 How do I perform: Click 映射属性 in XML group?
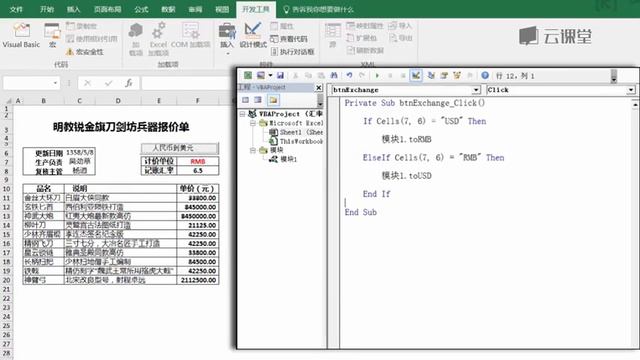point(365,26)
